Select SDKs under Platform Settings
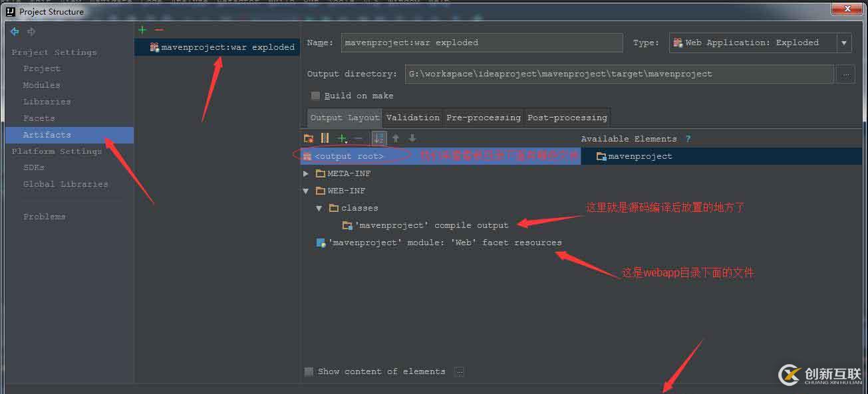The height and width of the screenshot is (394, 868). 34,167
